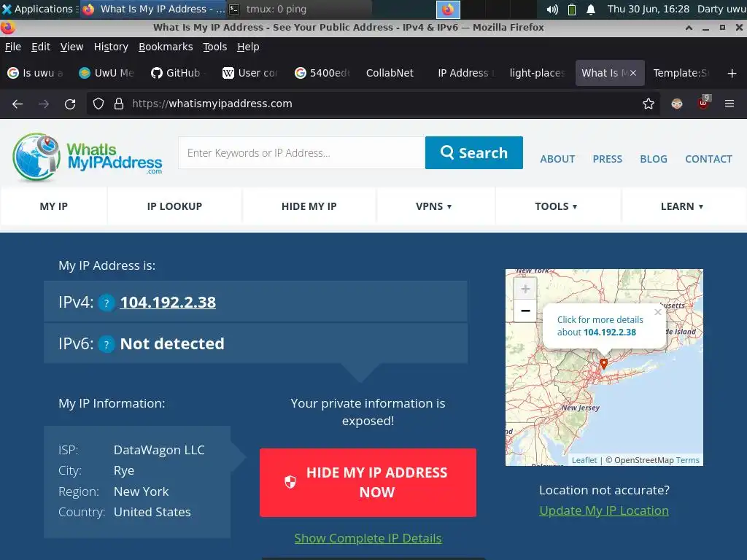Close the map popup bubble
The height and width of the screenshot is (560, 747).
click(658, 312)
